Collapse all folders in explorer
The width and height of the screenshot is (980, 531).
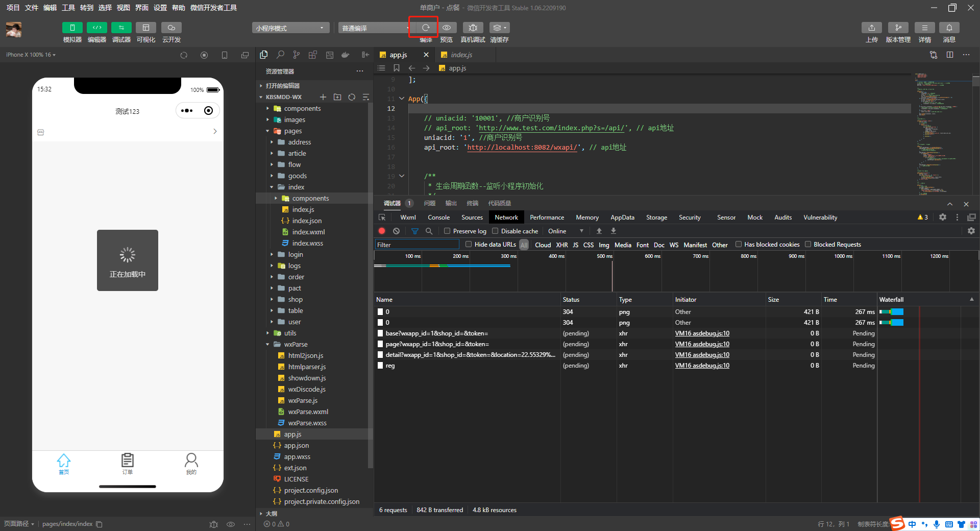(365, 97)
